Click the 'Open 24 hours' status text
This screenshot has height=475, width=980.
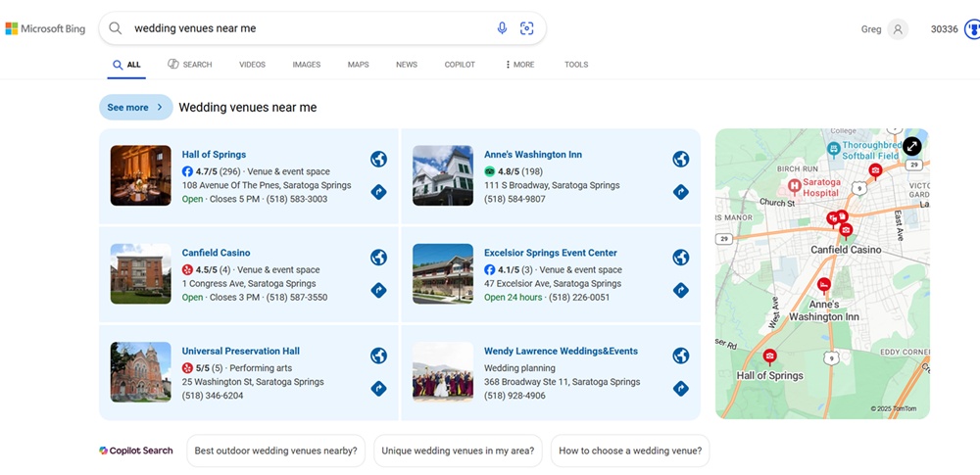click(513, 297)
